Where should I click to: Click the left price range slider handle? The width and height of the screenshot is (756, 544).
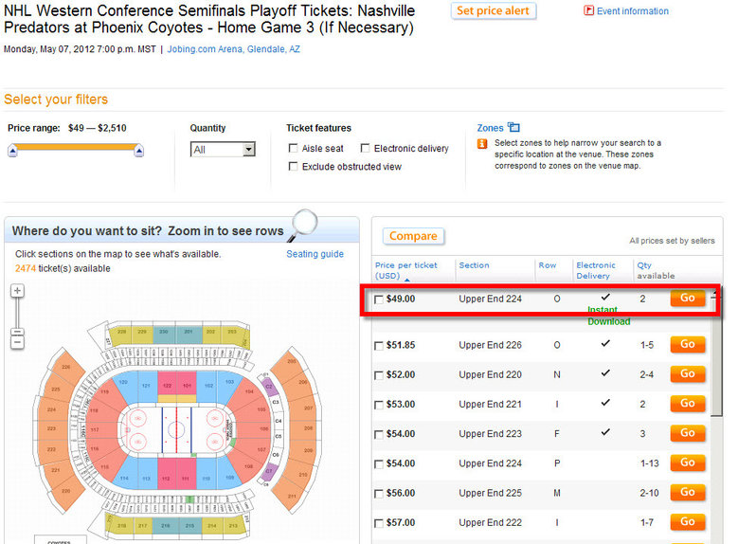coord(12,151)
